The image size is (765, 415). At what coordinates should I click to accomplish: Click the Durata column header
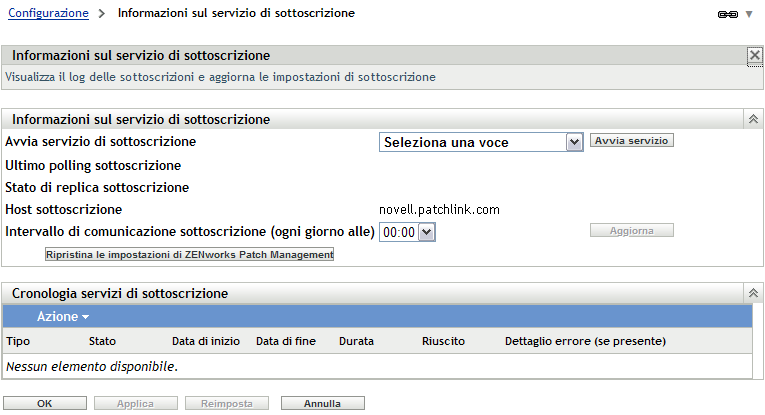pos(356,341)
